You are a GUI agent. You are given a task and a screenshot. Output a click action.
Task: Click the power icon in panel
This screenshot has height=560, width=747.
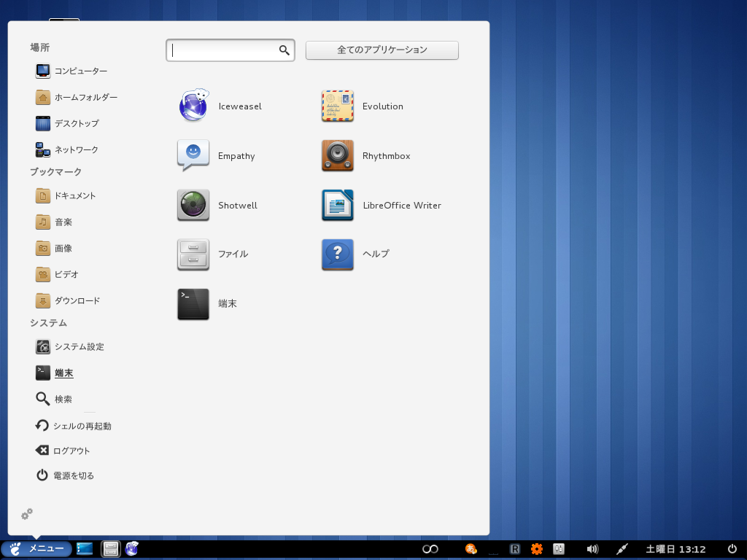tap(732, 548)
